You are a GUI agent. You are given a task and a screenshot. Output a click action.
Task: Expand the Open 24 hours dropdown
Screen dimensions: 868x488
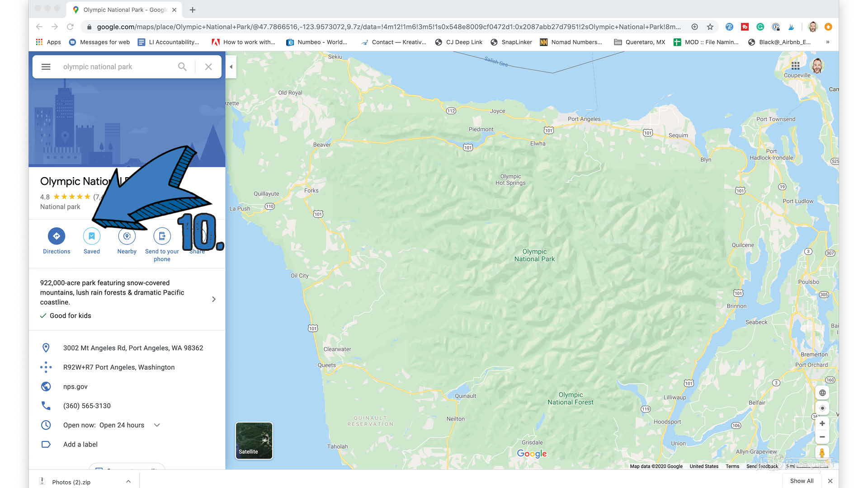[157, 425]
